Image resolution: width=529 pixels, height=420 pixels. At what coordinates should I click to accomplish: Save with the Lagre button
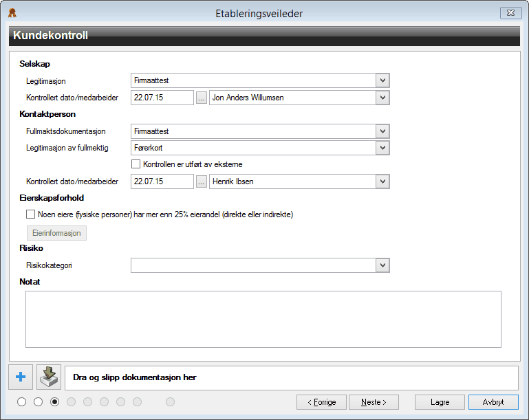440,402
